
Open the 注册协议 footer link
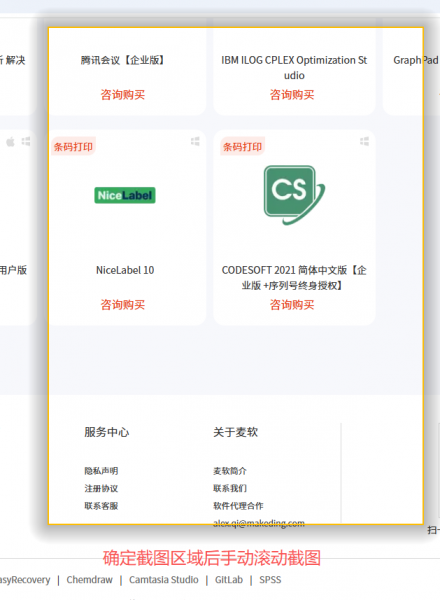click(x=101, y=488)
